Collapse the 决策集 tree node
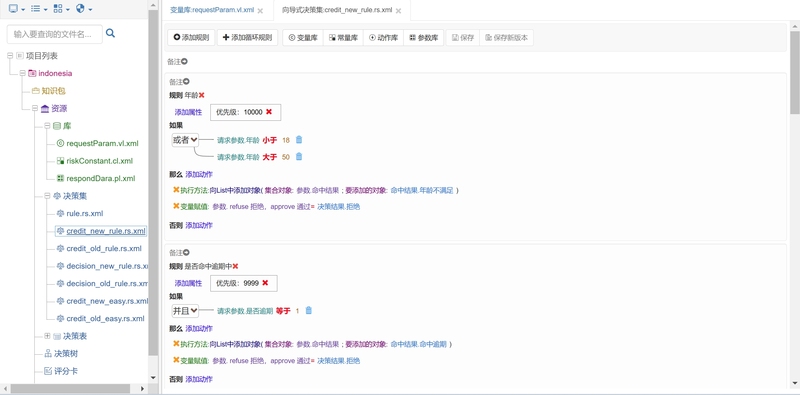Screen dimensions: 800x395 point(47,196)
